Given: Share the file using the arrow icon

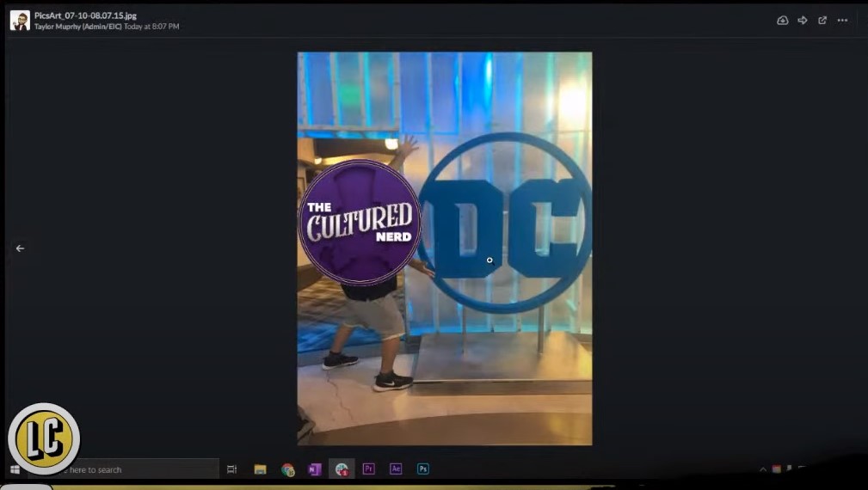Looking at the screenshot, I should point(802,21).
